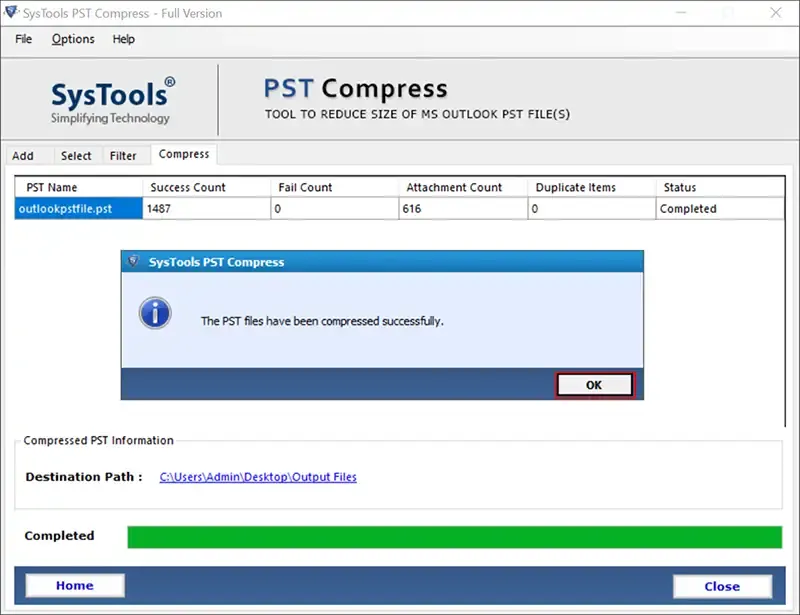This screenshot has height=615, width=800.
Task: Select the Compress tab
Action: [x=184, y=154]
